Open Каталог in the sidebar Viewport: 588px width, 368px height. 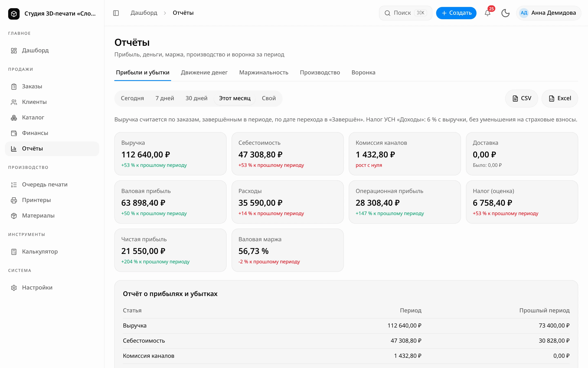pos(52,118)
